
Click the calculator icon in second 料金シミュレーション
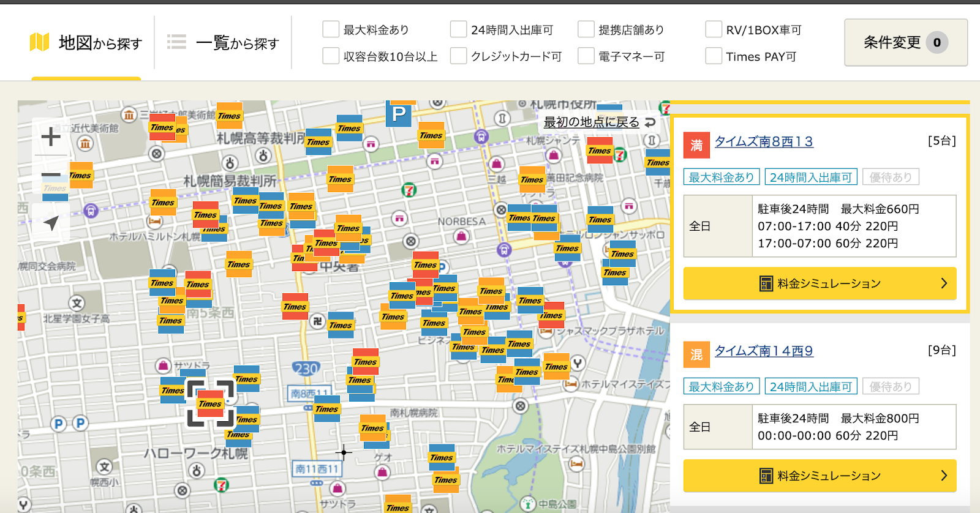click(x=766, y=476)
